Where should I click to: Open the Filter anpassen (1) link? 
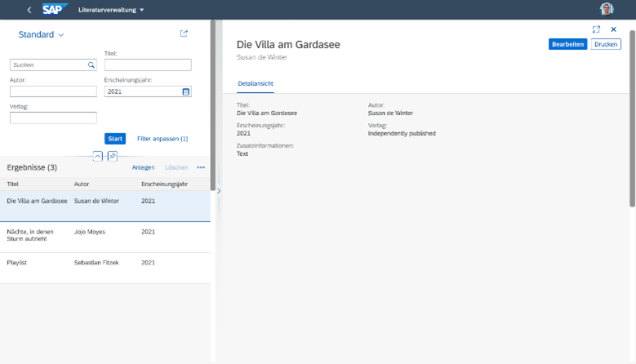click(162, 139)
